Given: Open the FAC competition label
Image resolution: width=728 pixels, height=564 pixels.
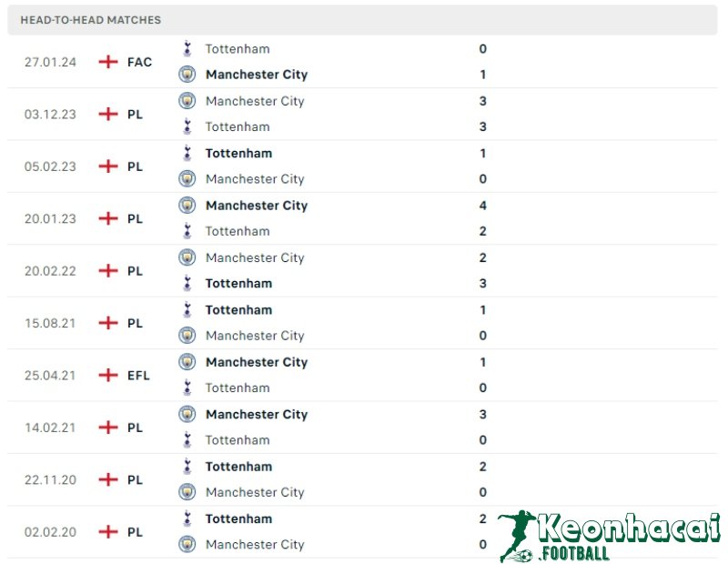Looking at the screenshot, I should pos(139,62).
